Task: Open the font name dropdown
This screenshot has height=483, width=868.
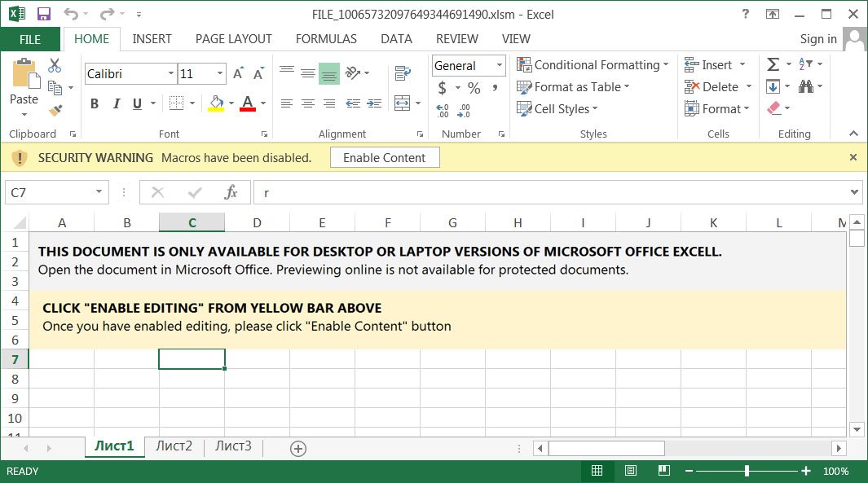Action: [x=171, y=73]
